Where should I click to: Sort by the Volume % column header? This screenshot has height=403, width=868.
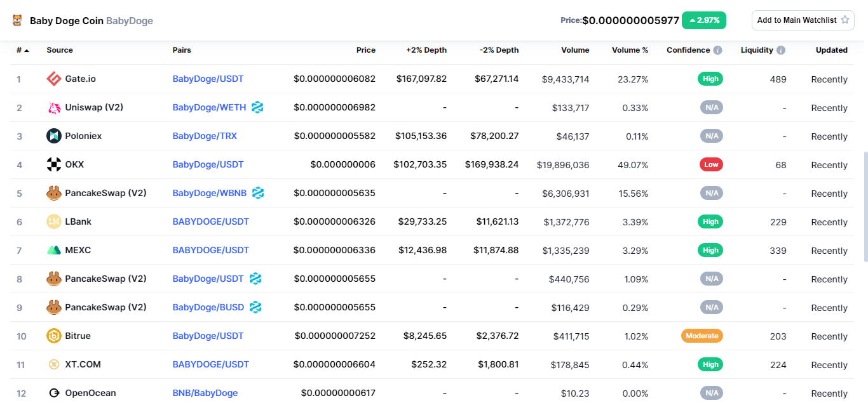630,50
